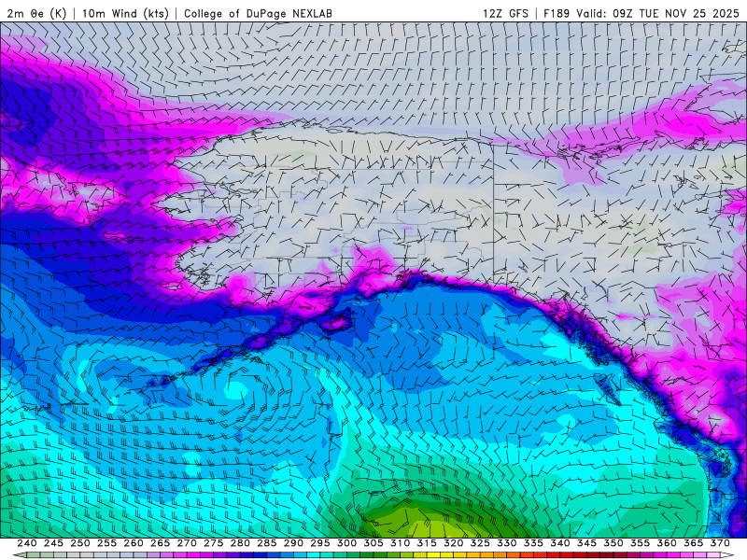Click the 265 color scale label
Viewport: 747px width, 560px height.
point(160,543)
